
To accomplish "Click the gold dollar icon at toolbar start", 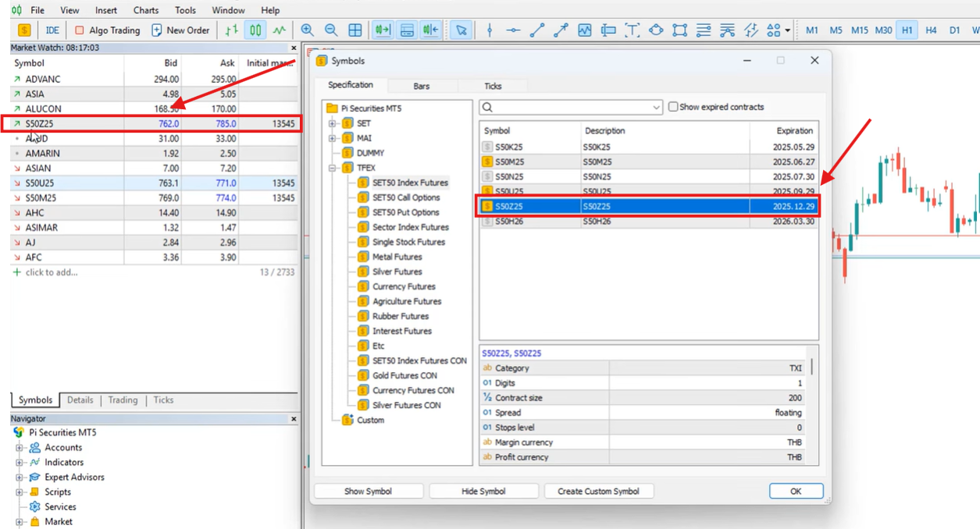I will point(24,30).
